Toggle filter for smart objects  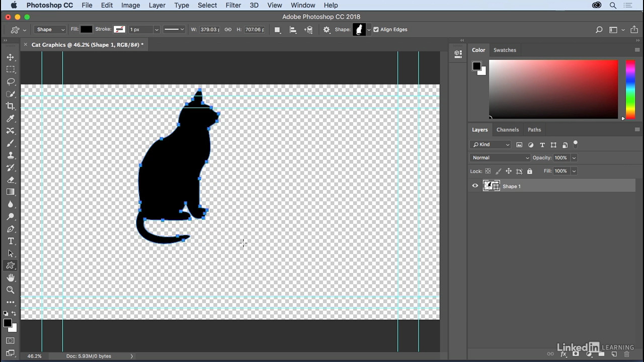[565, 145]
